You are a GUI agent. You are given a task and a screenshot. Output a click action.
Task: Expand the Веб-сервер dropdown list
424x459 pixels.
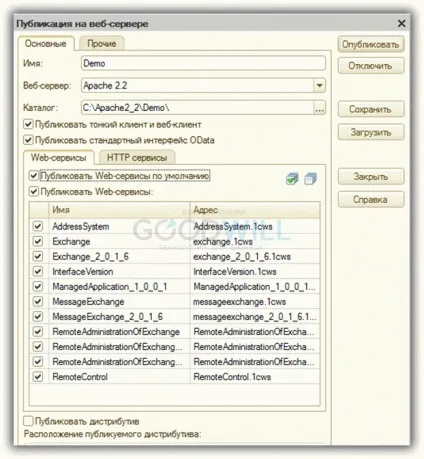(x=319, y=86)
